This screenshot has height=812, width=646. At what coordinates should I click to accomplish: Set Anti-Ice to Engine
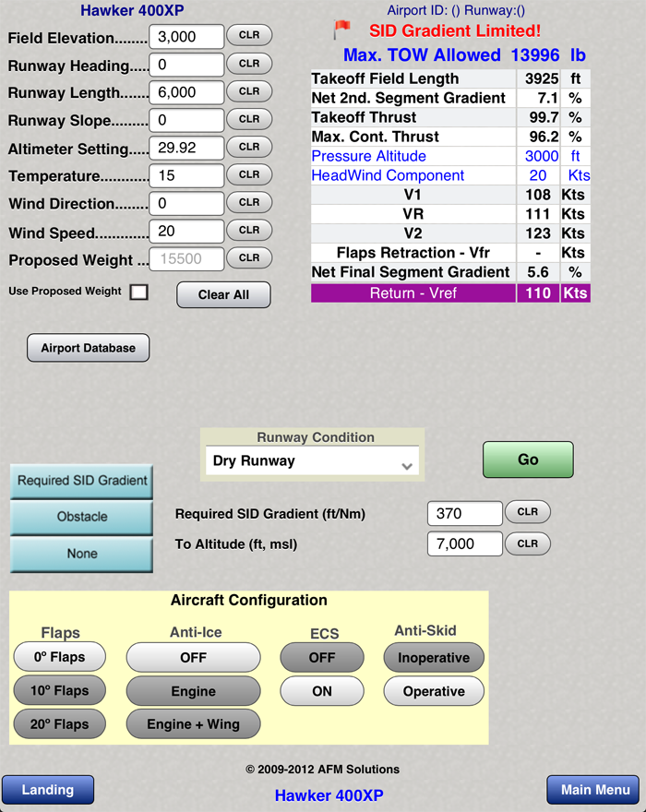(193, 691)
